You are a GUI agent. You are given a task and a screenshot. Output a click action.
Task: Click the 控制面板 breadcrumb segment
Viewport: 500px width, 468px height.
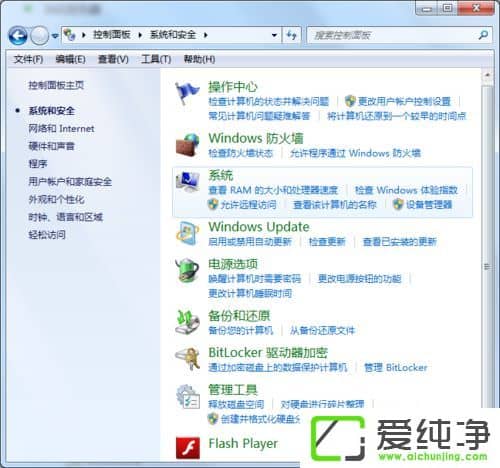[111, 35]
